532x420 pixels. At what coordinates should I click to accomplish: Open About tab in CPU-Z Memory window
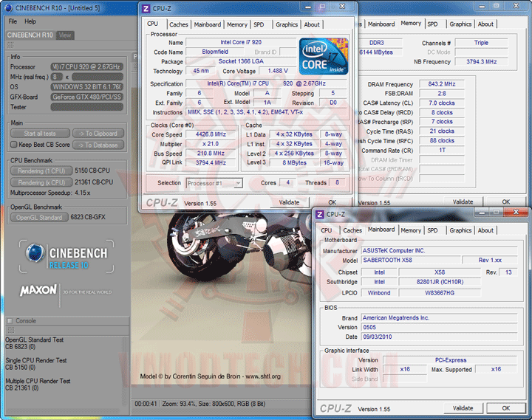pyautogui.click(x=485, y=24)
